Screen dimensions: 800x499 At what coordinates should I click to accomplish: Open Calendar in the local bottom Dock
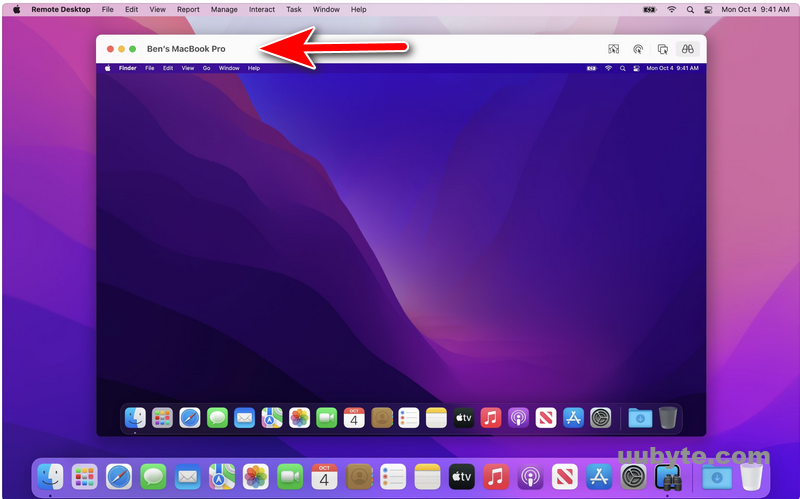coord(324,477)
